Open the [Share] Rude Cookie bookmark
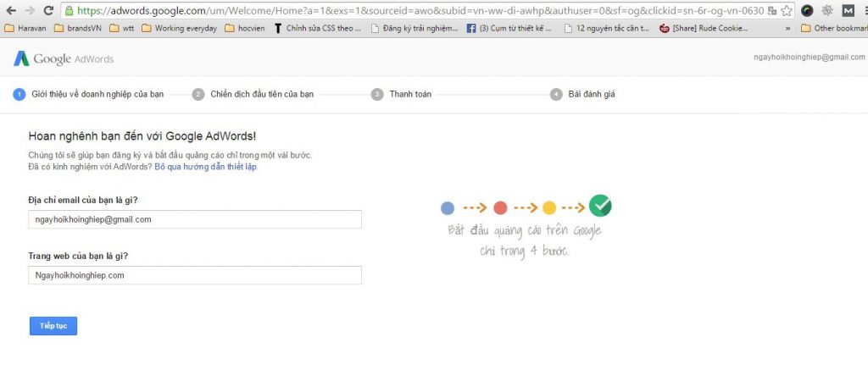 click(704, 28)
